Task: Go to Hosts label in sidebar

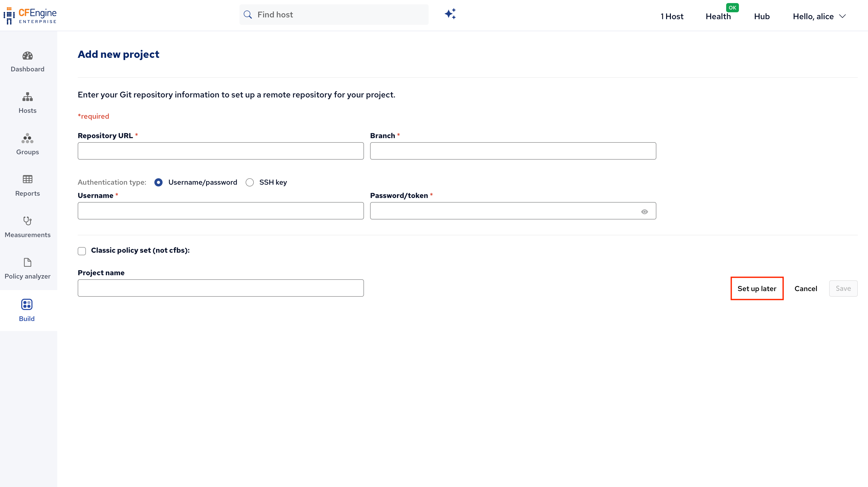Action: pos(28,110)
